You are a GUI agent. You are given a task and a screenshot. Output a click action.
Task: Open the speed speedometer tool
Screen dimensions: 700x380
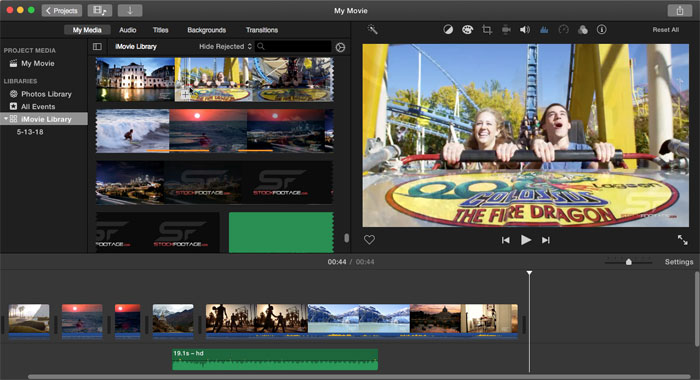563,29
